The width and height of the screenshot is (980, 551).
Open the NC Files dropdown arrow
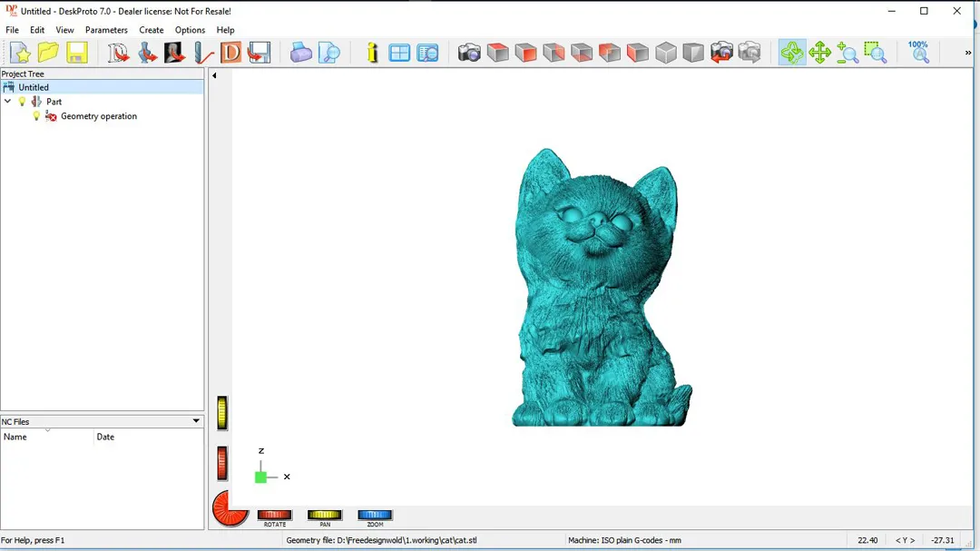196,421
